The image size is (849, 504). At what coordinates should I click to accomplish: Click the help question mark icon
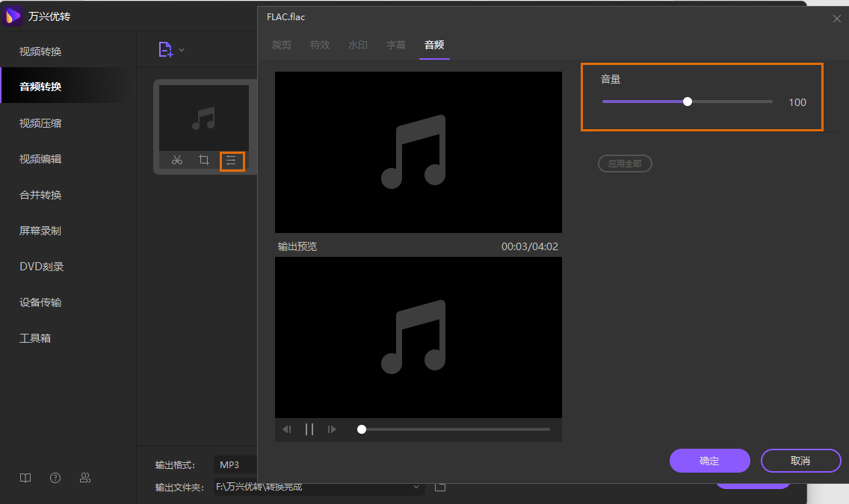click(x=55, y=478)
